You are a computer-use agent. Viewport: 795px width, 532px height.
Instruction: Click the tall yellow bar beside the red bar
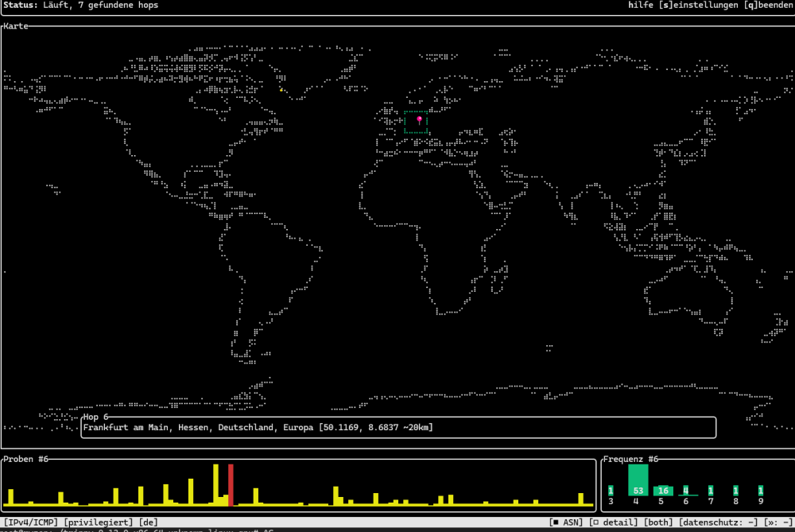pyautogui.click(x=216, y=484)
